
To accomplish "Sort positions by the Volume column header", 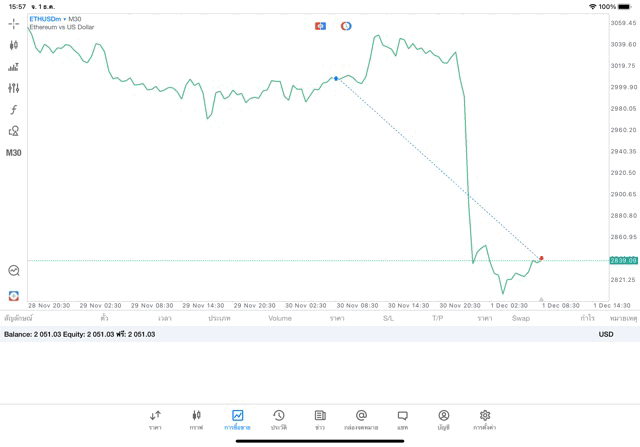I will point(280,318).
